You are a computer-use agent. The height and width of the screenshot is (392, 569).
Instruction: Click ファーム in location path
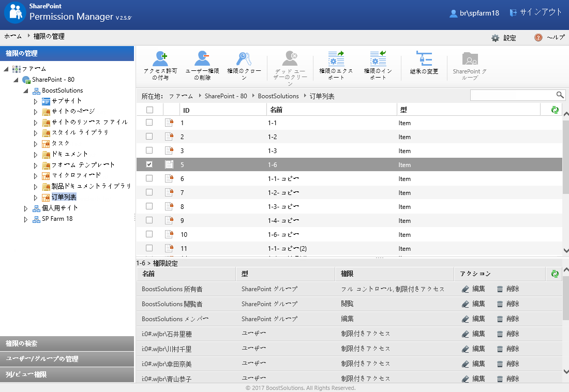(x=181, y=96)
